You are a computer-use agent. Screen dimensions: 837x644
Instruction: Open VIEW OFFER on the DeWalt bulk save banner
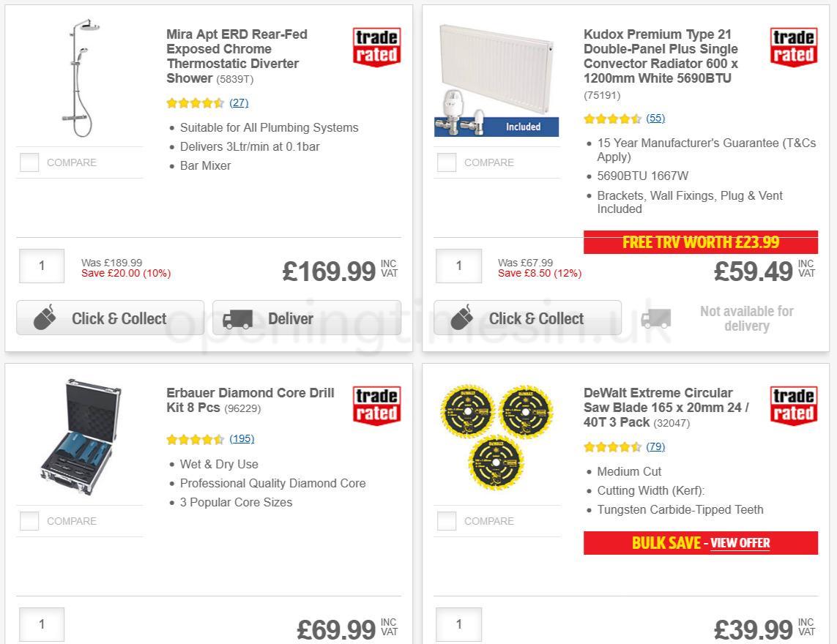click(x=741, y=543)
